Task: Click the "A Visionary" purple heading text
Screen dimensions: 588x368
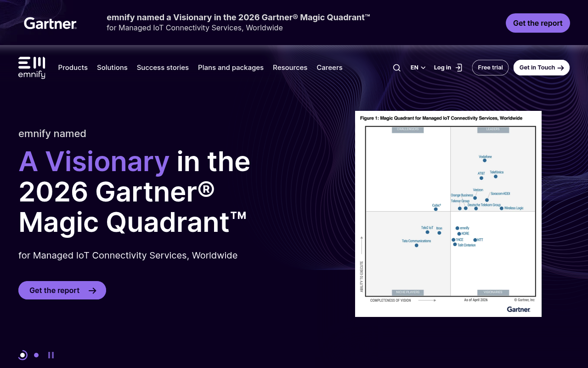Action: tap(94, 161)
